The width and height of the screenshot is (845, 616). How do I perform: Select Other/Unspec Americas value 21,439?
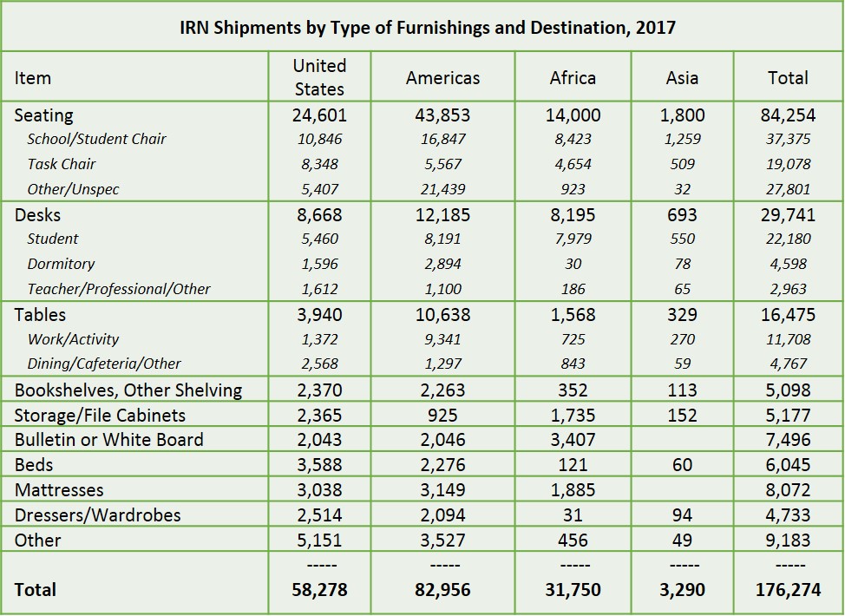click(x=442, y=189)
